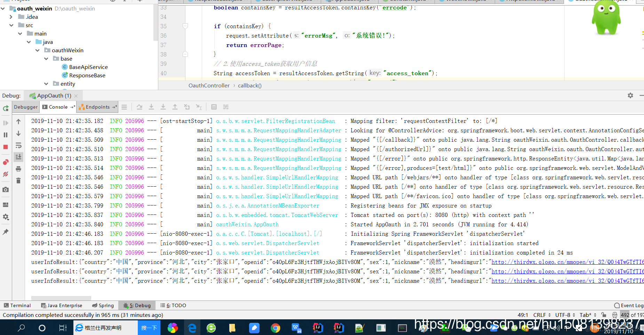Open Task View on taskbar
Image resolution: width=644 pixels, height=335 pixels.
pos(63,327)
